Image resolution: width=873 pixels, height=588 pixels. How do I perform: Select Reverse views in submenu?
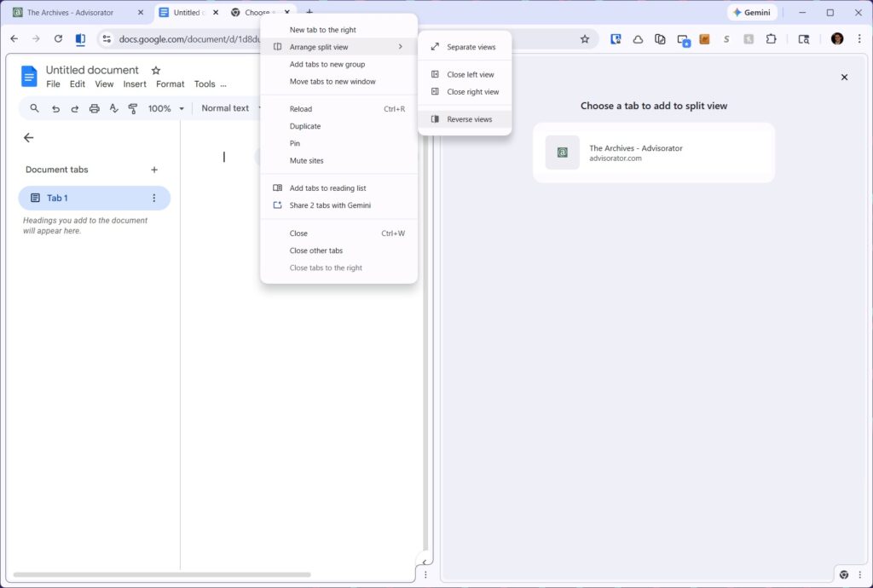tap(469, 119)
